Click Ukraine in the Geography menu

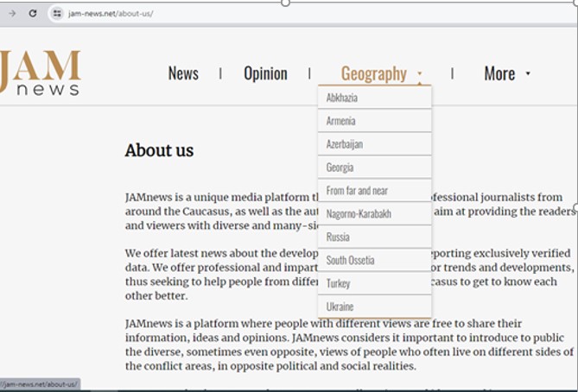[x=340, y=307]
